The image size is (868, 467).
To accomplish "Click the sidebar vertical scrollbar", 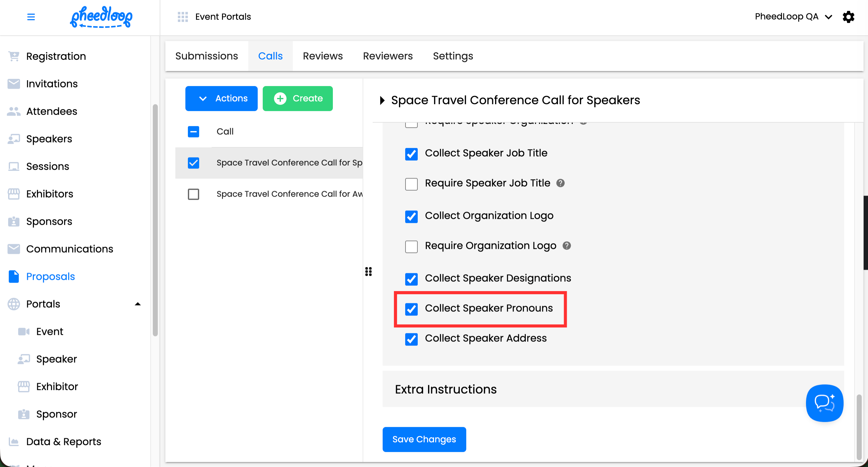I will 155,221.
